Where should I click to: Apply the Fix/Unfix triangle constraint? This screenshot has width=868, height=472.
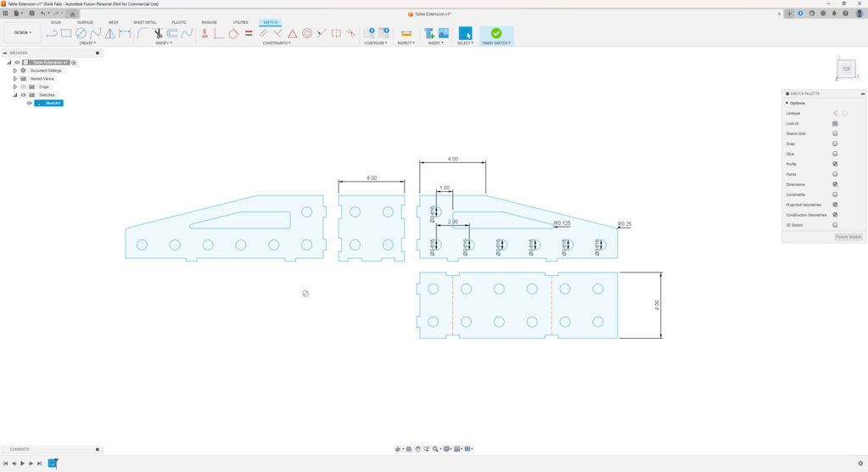click(292, 34)
